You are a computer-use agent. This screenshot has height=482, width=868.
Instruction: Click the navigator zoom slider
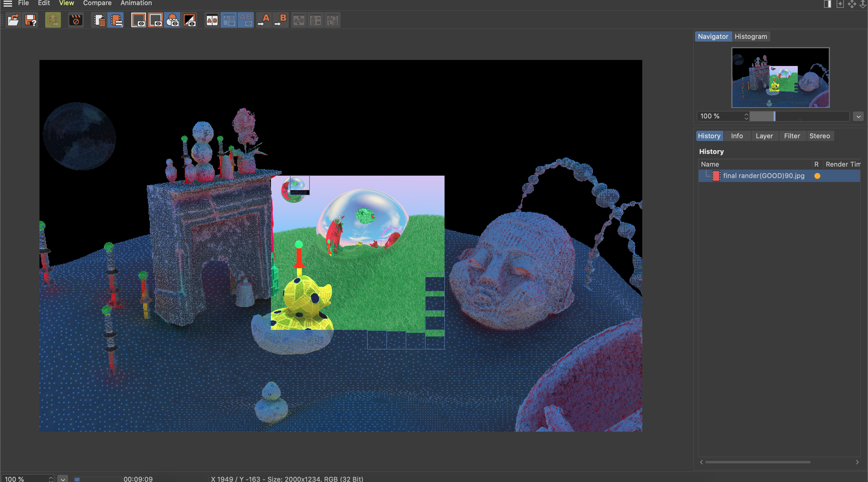click(x=799, y=117)
